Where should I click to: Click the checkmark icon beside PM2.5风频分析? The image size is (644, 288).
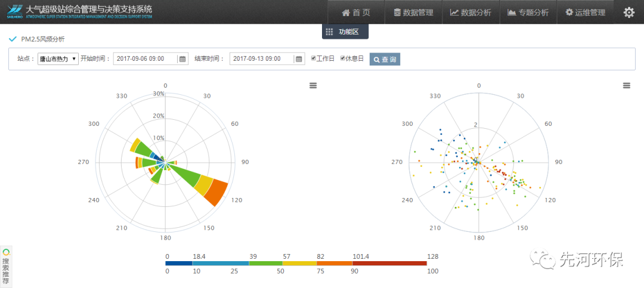13,39
